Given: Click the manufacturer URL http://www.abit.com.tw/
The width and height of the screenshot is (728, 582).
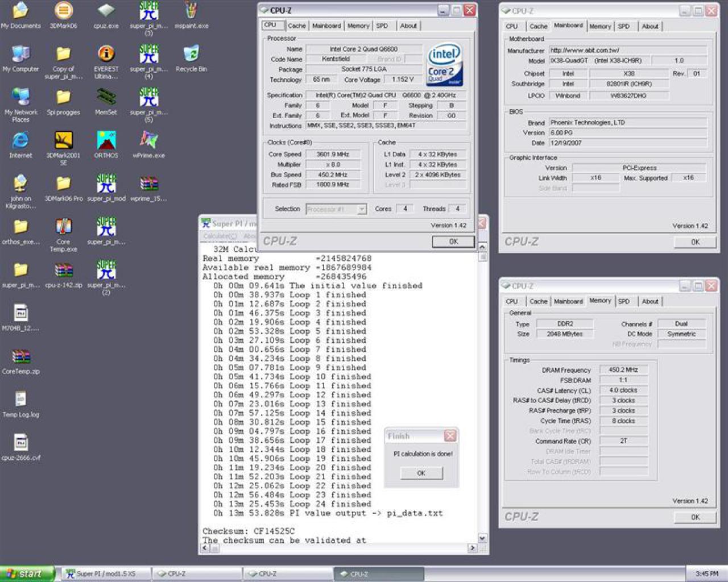Looking at the screenshot, I should click(x=627, y=50).
